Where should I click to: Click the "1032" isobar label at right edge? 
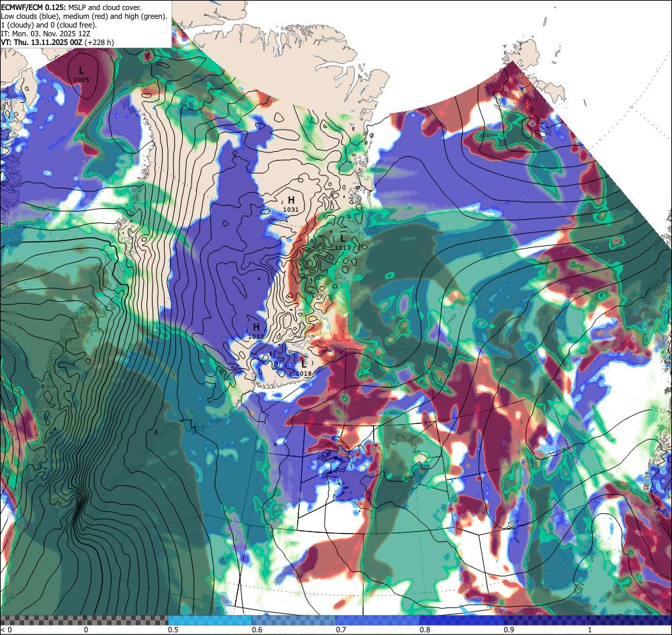click(x=658, y=410)
